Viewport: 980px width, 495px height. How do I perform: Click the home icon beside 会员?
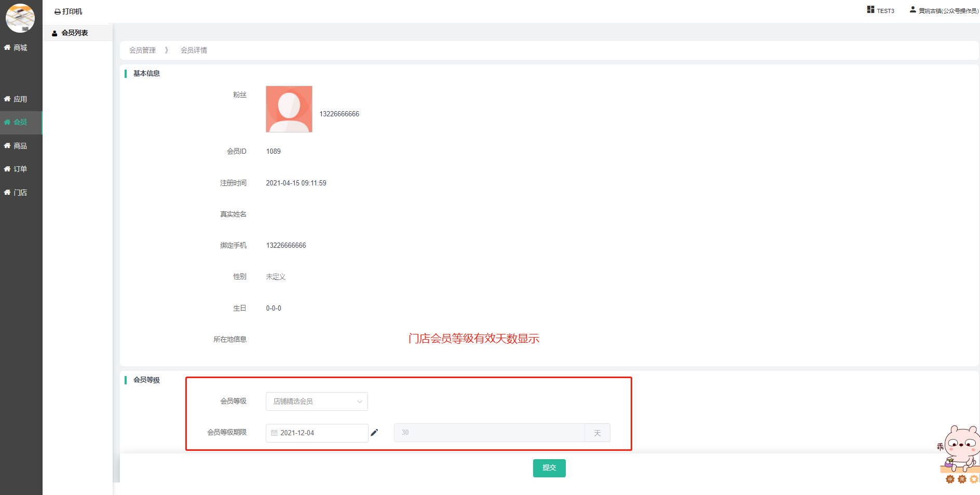click(7, 122)
